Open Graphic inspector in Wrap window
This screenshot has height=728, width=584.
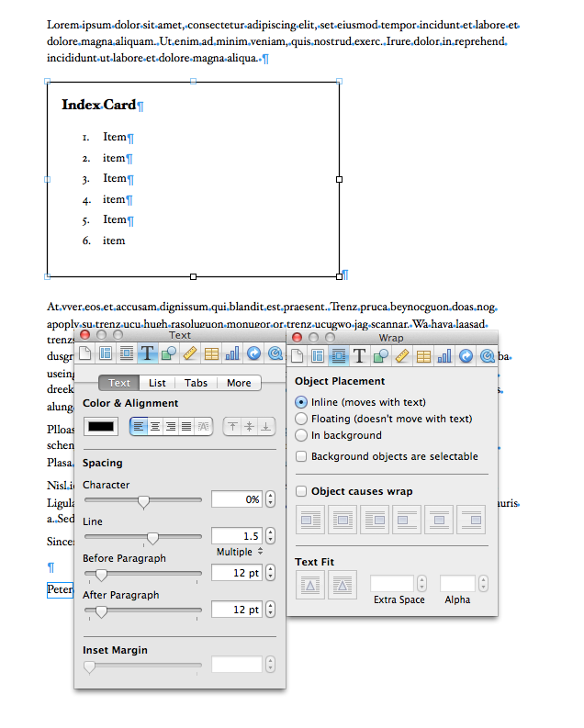tap(381, 356)
